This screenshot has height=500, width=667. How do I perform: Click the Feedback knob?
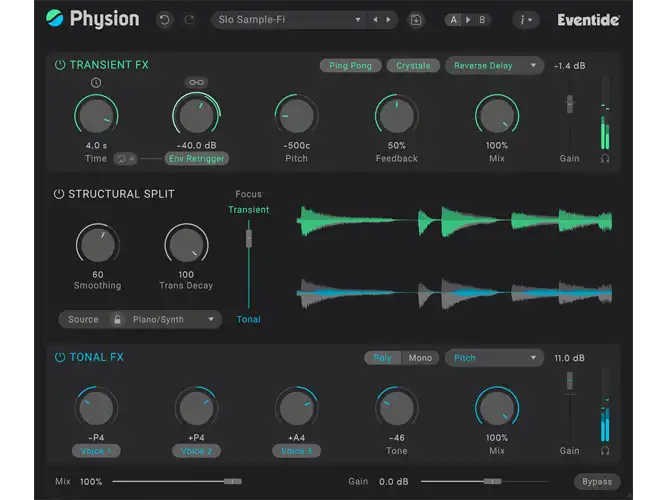(396, 116)
